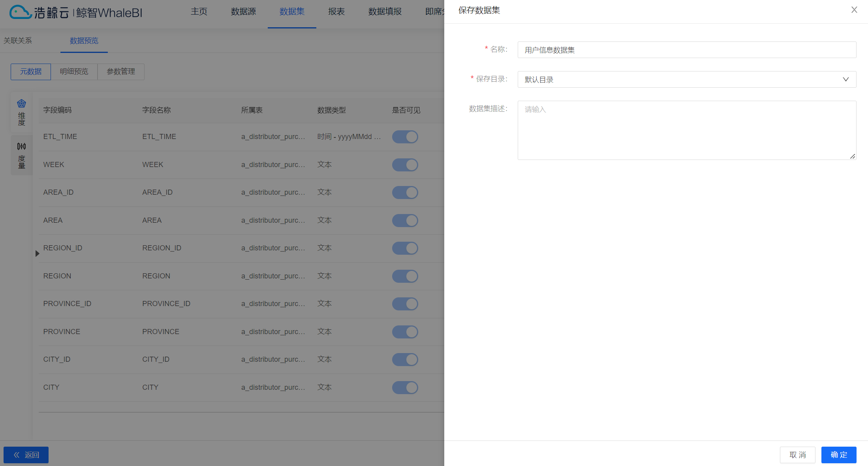Toggle visibility for ETL_TIME field

click(405, 137)
